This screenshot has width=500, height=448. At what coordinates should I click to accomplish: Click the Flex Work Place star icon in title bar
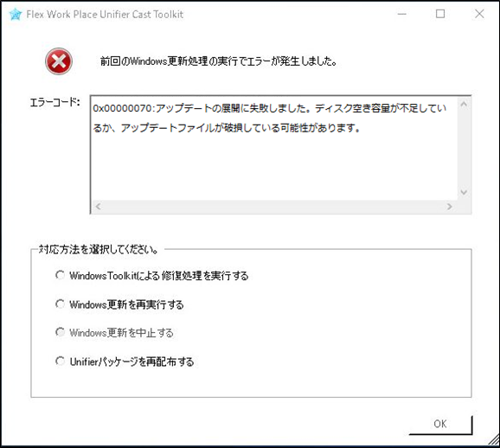point(16,15)
